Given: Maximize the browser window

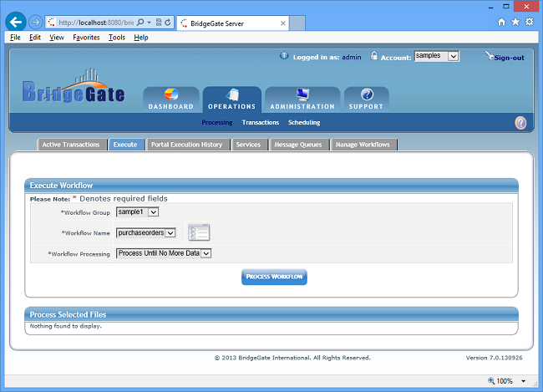Looking at the screenshot, I should (x=506, y=7).
